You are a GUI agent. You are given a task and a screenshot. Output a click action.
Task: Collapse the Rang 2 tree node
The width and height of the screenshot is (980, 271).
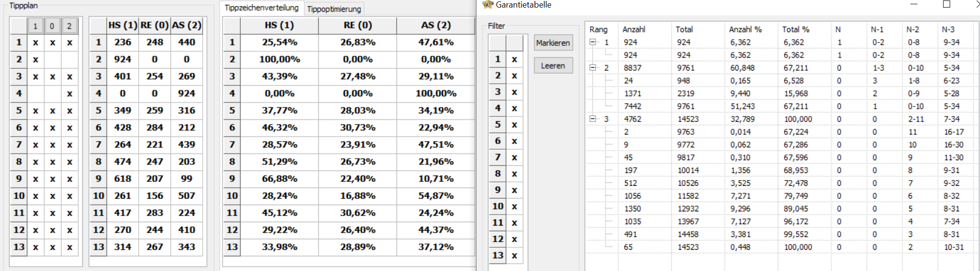tap(593, 67)
